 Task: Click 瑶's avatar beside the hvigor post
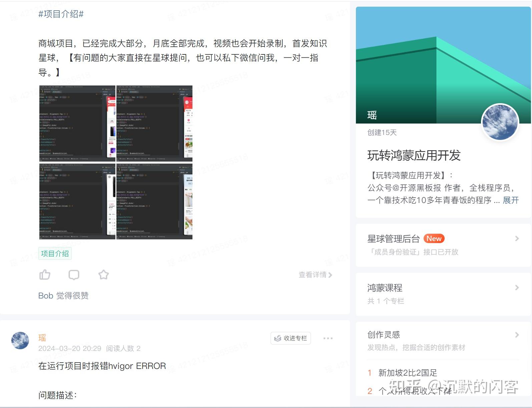tap(20, 341)
